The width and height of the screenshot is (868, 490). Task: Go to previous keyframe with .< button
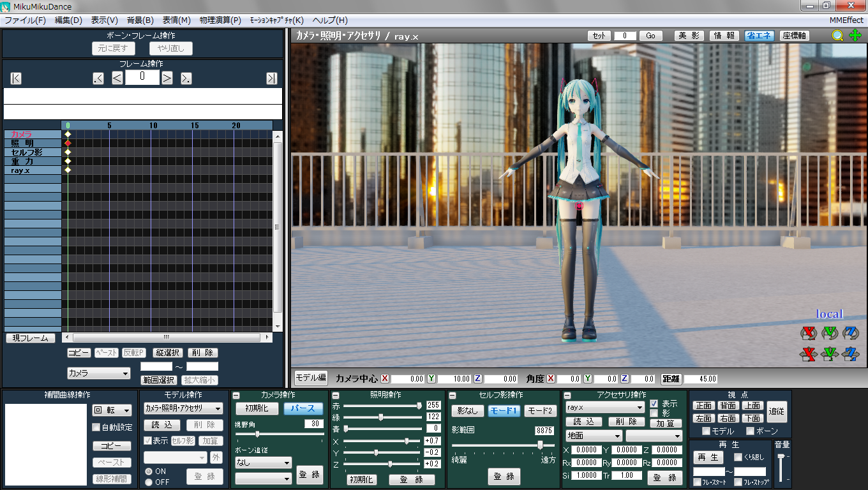point(98,78)
